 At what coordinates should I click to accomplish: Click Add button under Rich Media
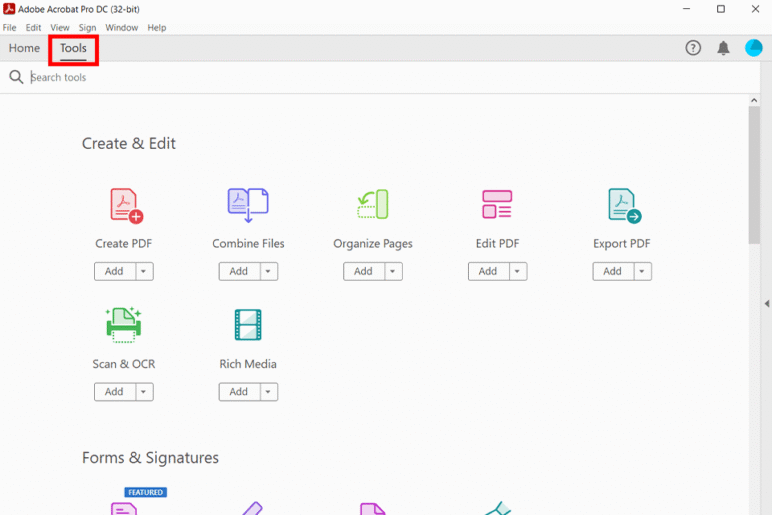[239, 392]
